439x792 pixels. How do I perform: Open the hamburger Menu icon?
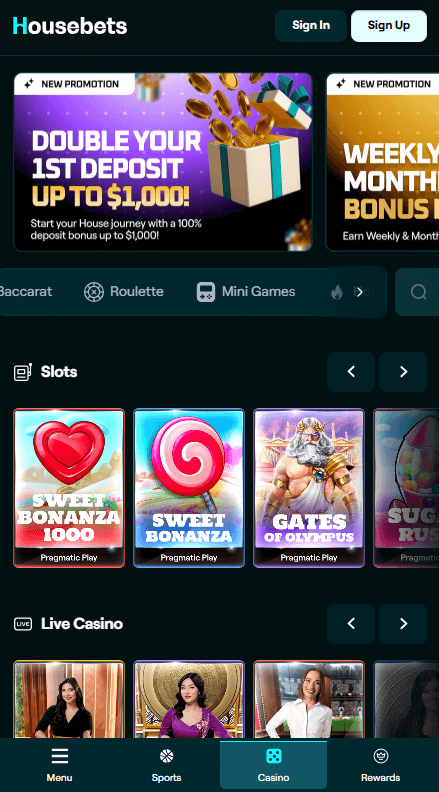[60, 756]
